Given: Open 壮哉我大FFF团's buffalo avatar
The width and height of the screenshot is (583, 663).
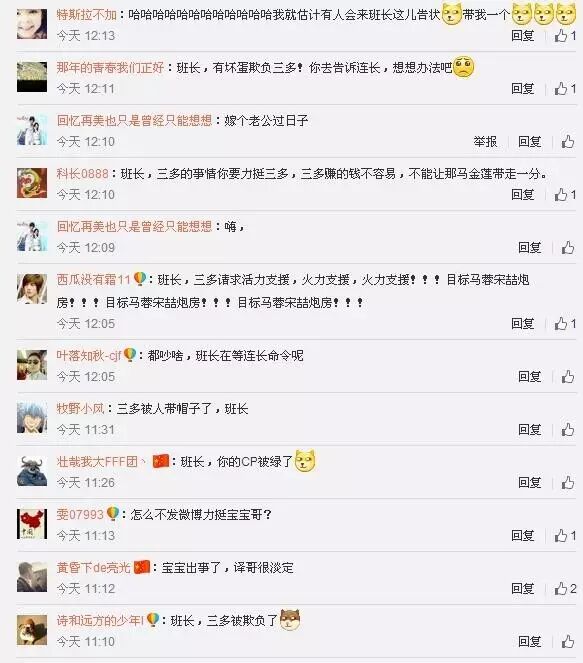Looking at the screenshot, I should (x=32, y=471).
